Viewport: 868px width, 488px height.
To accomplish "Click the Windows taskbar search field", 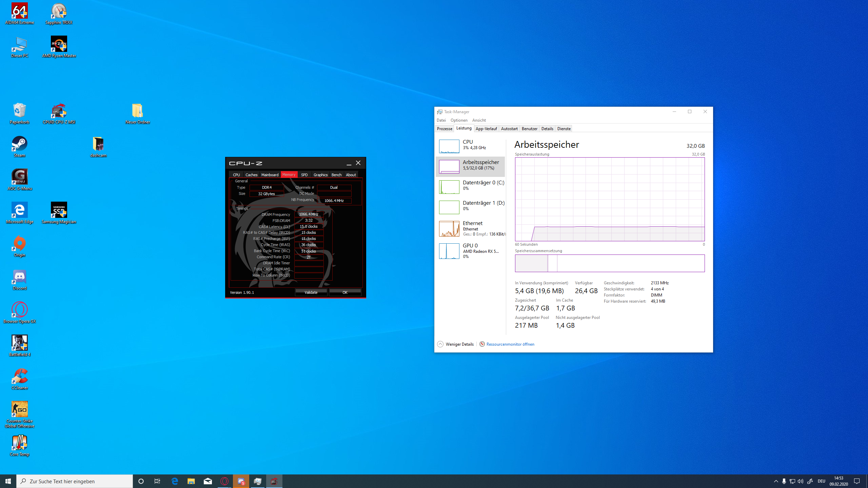I will (75, 481).
